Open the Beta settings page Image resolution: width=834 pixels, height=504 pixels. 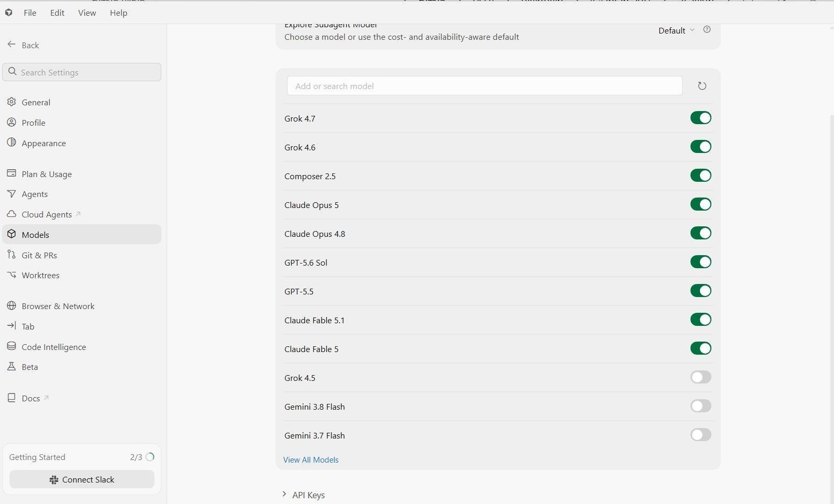pos(82,367)
